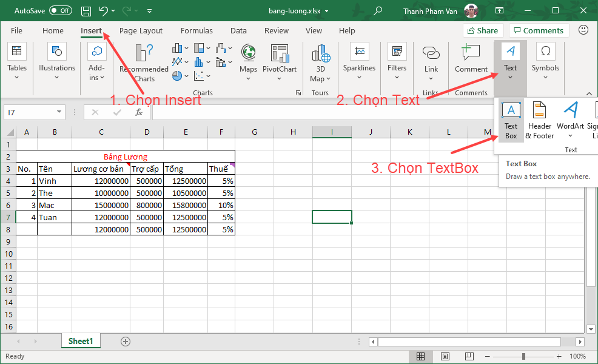Open the Data tab

[x=238, y=30]
